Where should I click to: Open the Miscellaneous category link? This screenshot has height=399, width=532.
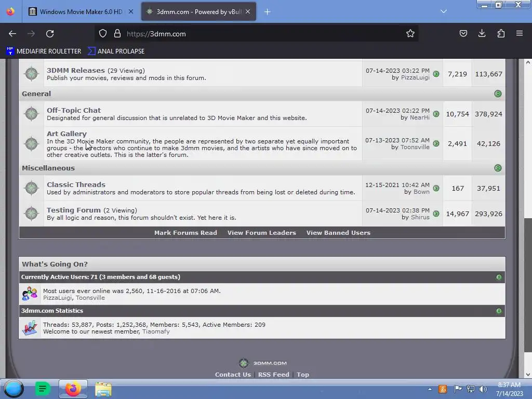[48, 168]
